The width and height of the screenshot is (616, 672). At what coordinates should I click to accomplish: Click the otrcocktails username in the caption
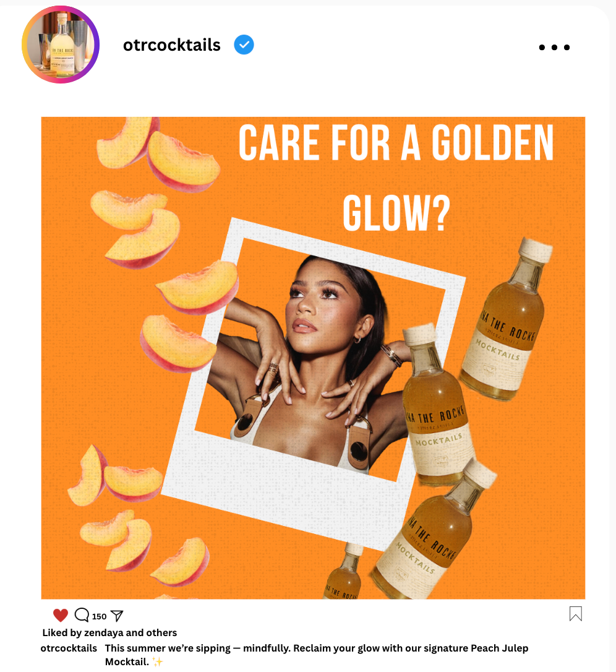[69, 648]
